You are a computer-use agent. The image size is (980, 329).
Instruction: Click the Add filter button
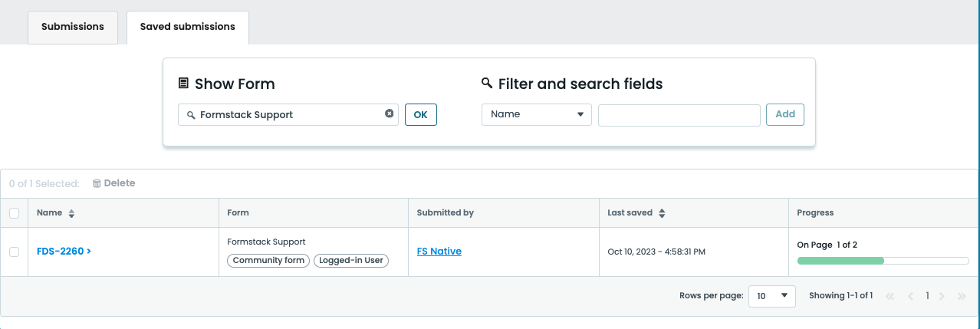(x=784, y=114)
